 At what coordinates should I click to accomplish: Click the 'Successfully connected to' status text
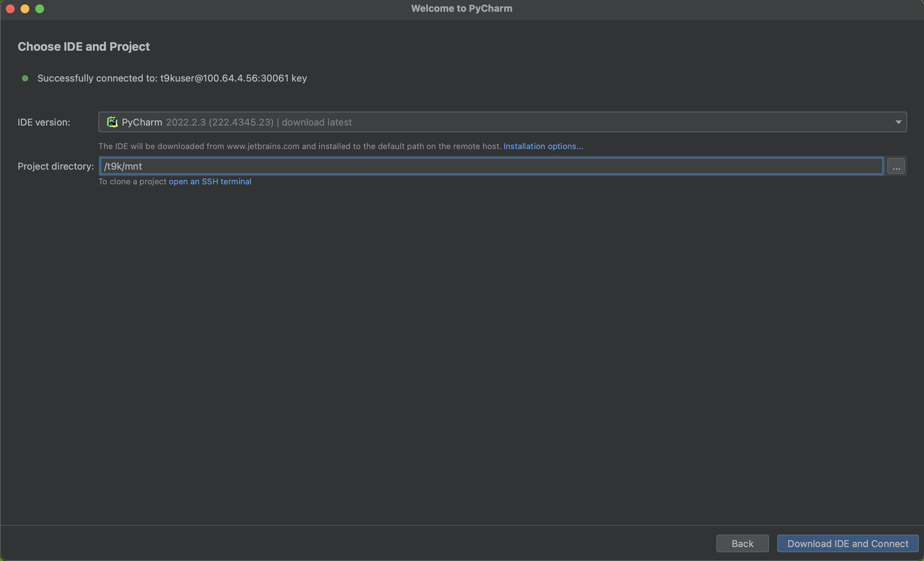(172, 78)
